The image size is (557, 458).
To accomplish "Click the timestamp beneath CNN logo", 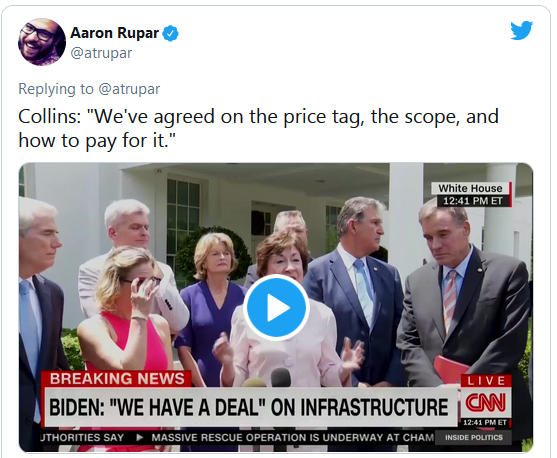I will (485, 422).
